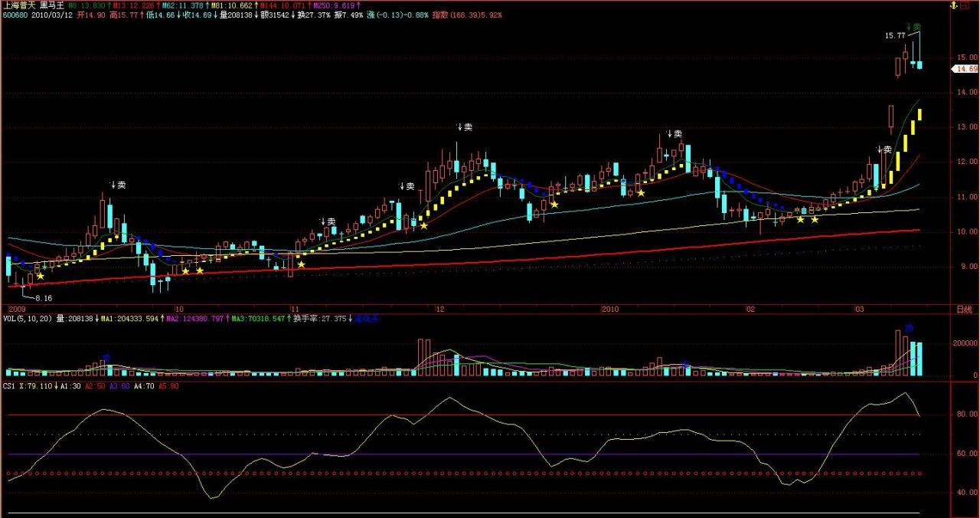Click the green 卖 signal above the 15.77 peak
980x518 pixels.
917,28
